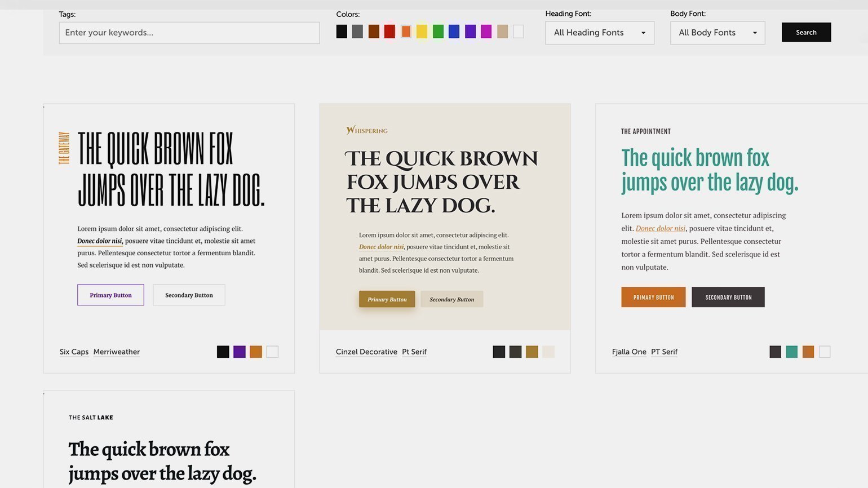Viewport: 868px width, 488px height.
Task: Click The Salt Lake card title text
Action: (x=91, y=418)
